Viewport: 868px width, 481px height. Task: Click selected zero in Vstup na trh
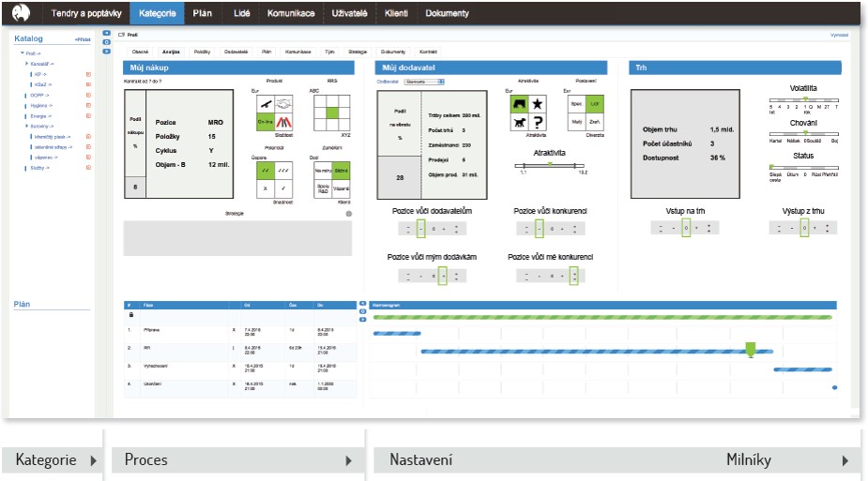tap(686, 228)
